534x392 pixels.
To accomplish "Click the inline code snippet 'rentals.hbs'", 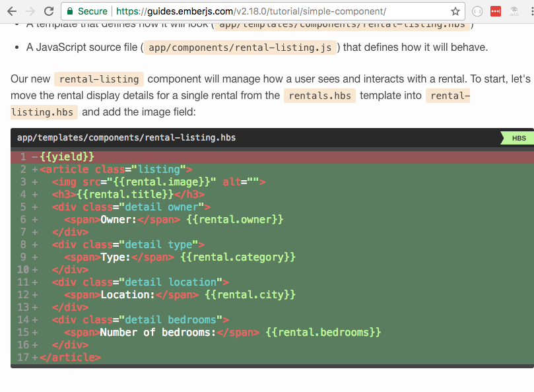I will (x=319, y=95).
